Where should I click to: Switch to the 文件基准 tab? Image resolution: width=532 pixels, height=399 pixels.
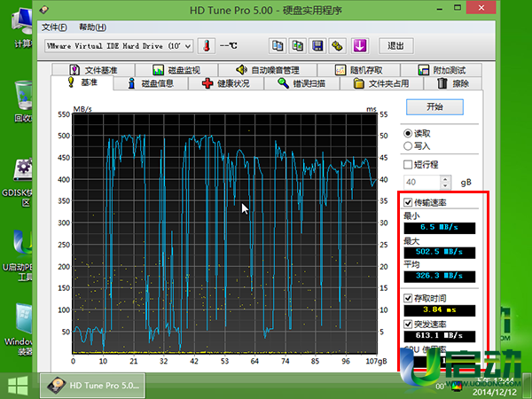(93, 70)
